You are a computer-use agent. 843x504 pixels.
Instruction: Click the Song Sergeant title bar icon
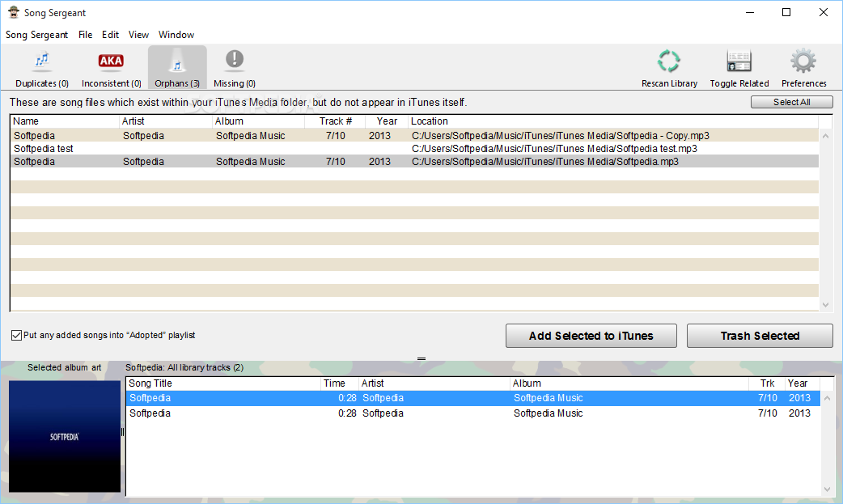(14, 12)
